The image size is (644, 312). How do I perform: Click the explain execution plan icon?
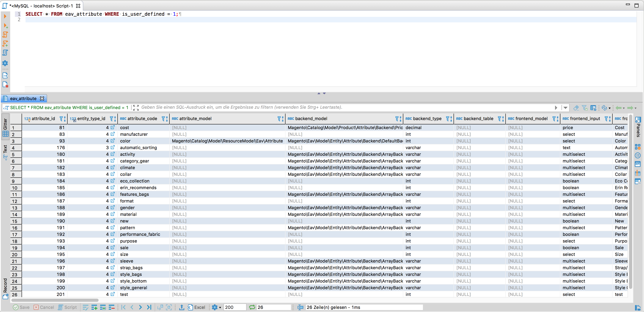[5, 53]
